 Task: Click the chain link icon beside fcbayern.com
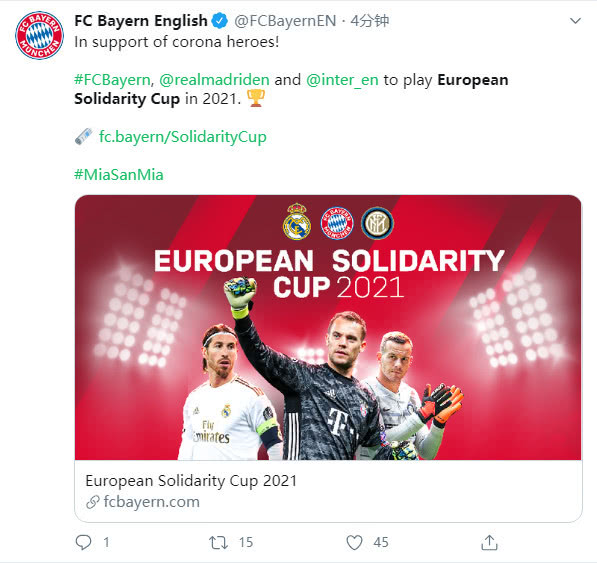93,502
